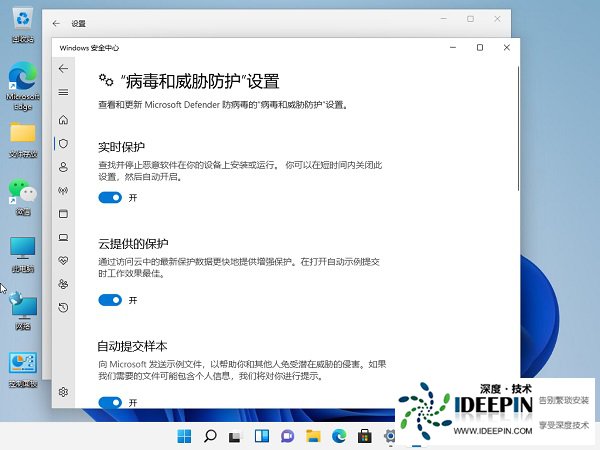
Task: Turn off the 自动提交样本 toggle
Action: [110, 403]
